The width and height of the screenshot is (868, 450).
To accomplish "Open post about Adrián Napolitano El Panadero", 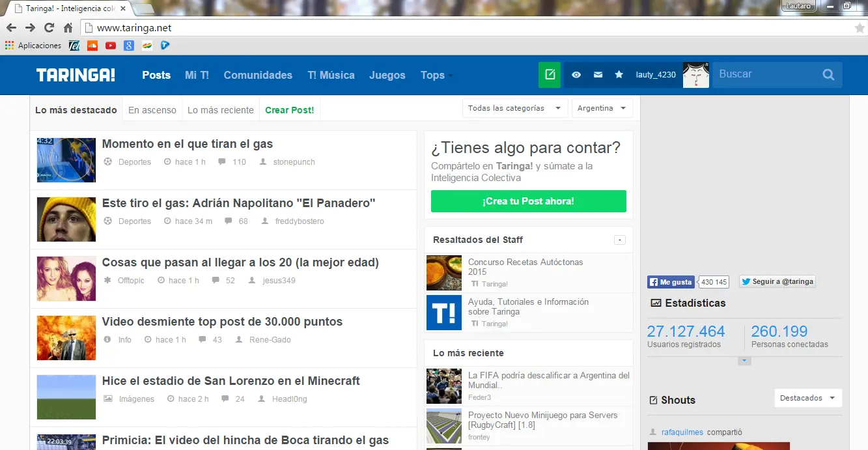I will (x=238, y=203).
